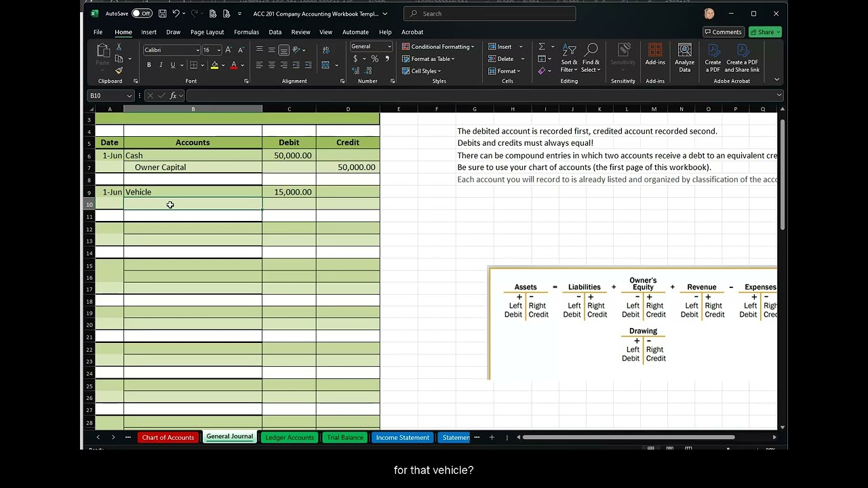Toggle Wrap Text
The image size is (868, 488).
[326, 49]
